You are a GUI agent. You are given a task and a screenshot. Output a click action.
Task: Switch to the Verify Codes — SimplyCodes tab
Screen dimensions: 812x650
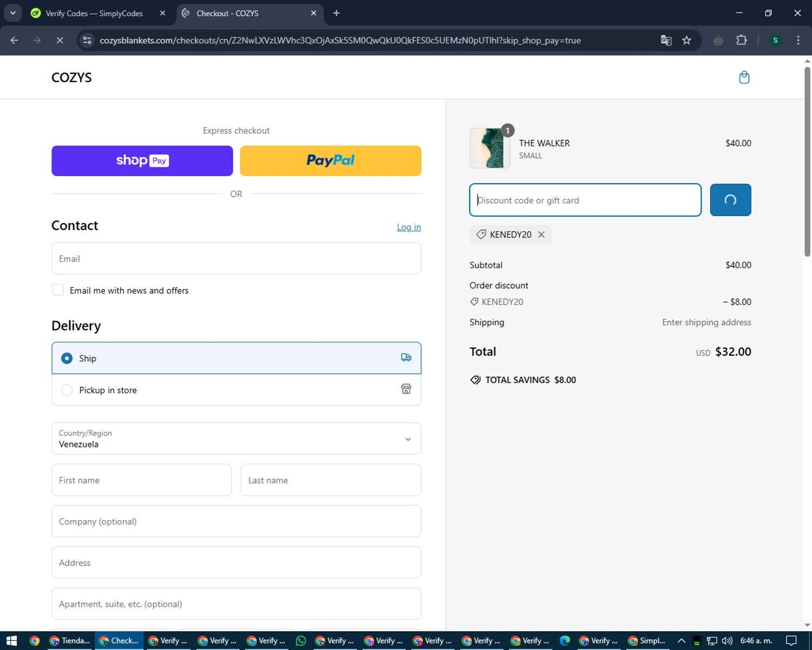pos(94,13)
